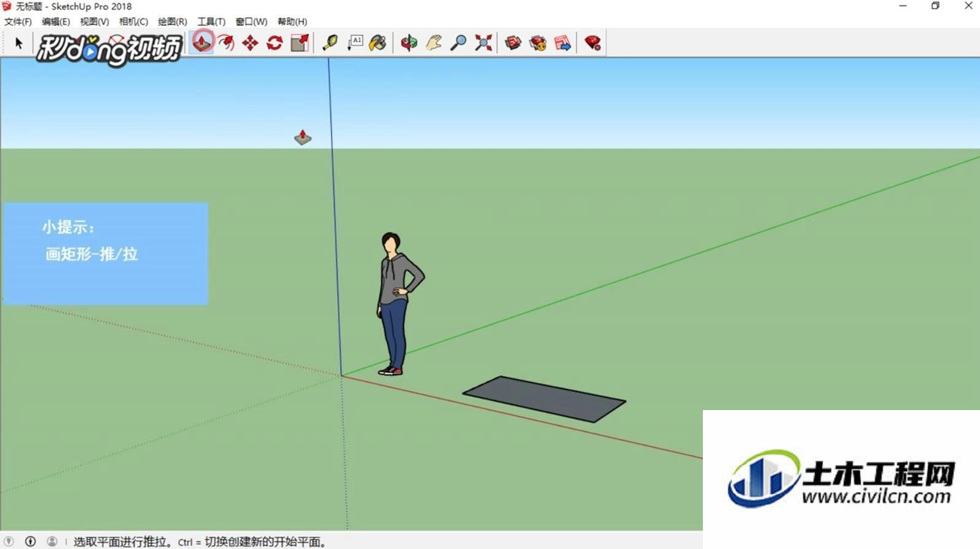Image resolution: width=980 pixels, height=549 pixels.
Task: Click the geo-location status bar icon
Action: [x=9, y=542]
